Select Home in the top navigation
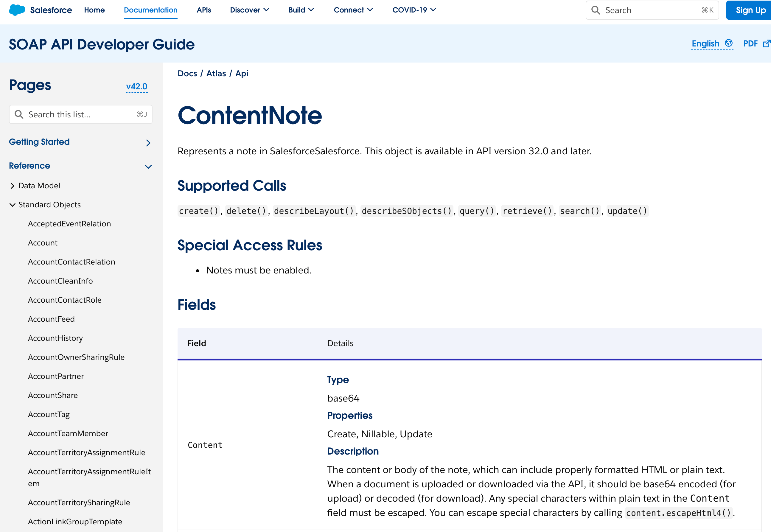Image resolution: width=771 pixels, height=532 pixels. point(94,10)
